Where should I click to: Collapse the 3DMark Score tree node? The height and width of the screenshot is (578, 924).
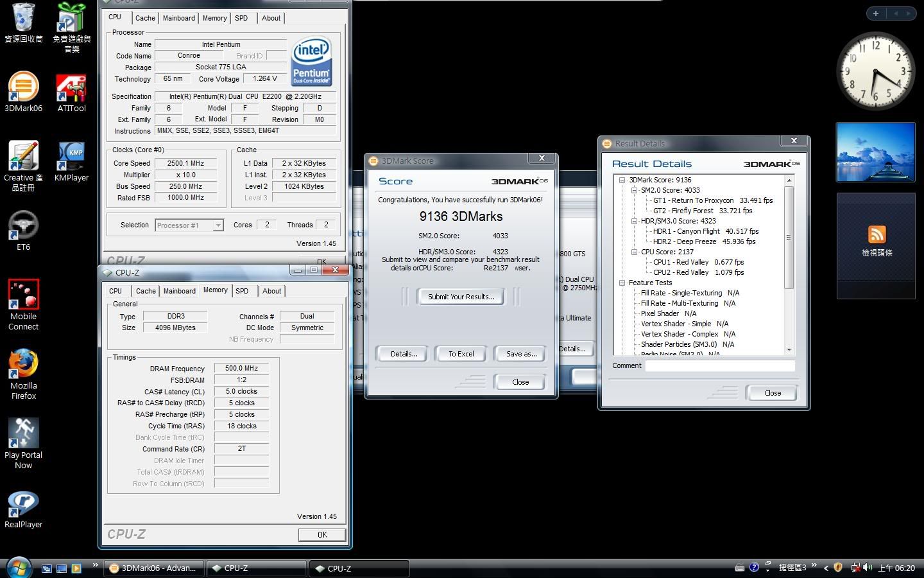622,180
